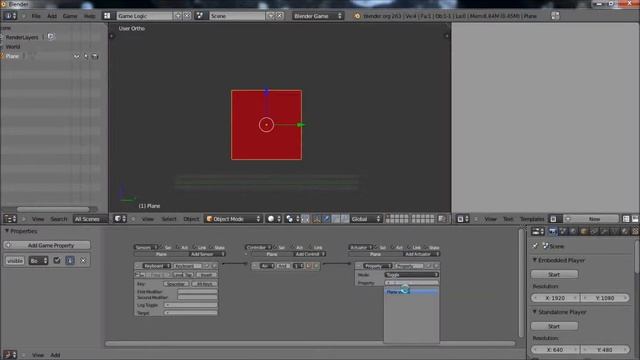The width and height of the screenshot is (640, 360).
Task: Open the pivot point selector
Action: pos(292,219)
